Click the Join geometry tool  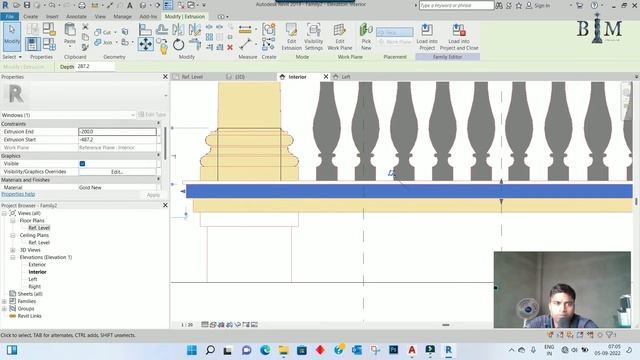click(x=104, y=42)
